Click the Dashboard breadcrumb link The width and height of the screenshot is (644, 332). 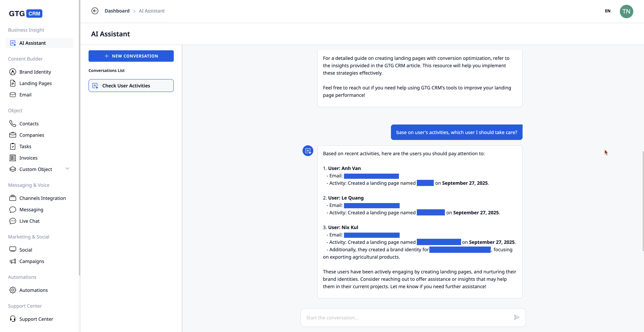[117, 11]
